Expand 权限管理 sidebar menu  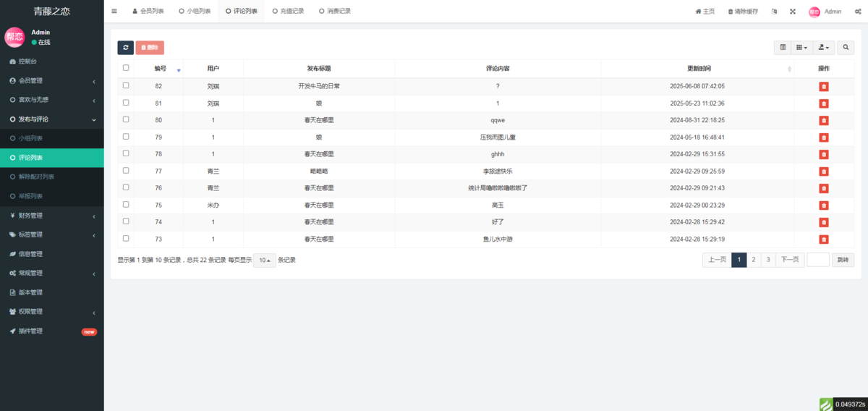[52, 312]
